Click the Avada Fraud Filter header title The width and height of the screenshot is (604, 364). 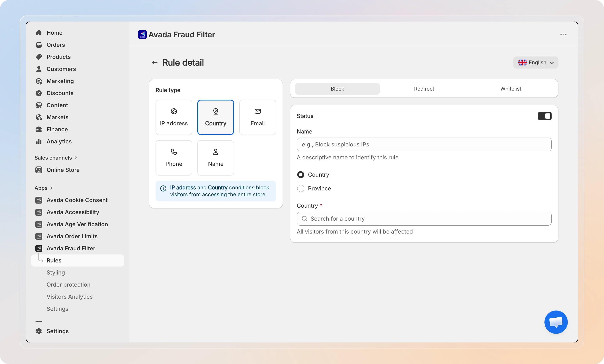point(182,35)
